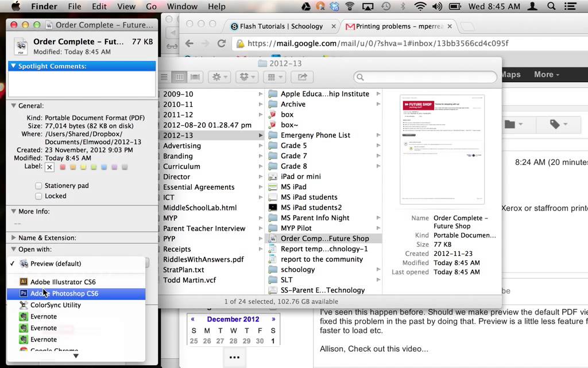588x368 pixels.
Task: Open the Apple menu
Action: 16,6
